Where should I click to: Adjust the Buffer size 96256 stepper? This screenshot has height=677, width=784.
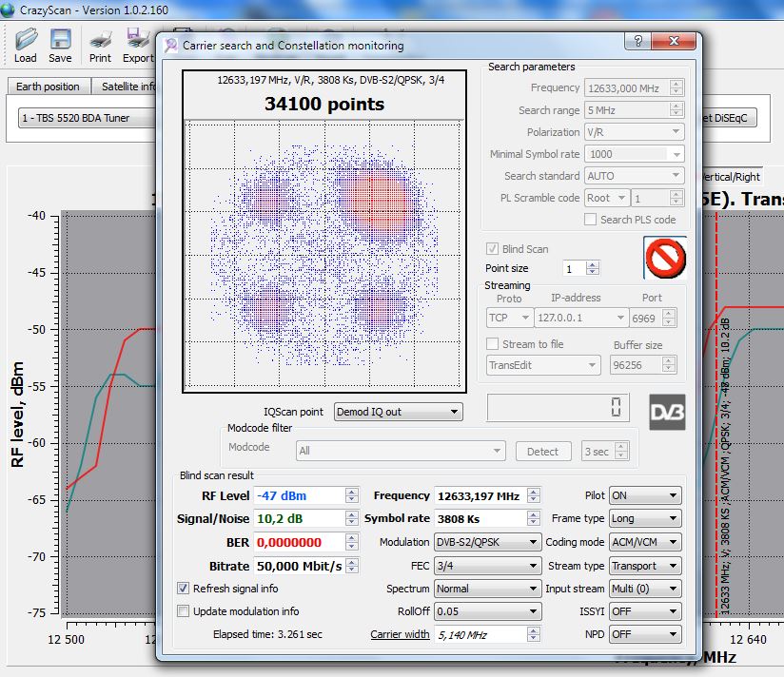click(669, 365)
